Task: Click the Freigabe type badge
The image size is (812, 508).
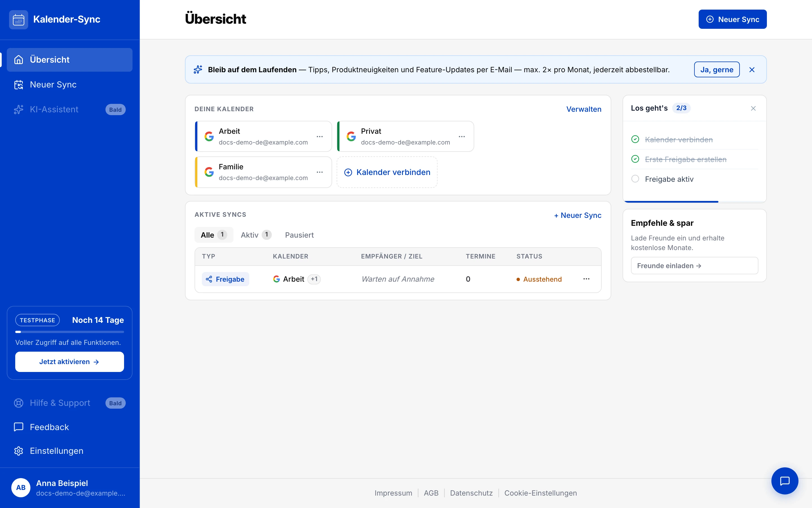Action: click(225, 279)
